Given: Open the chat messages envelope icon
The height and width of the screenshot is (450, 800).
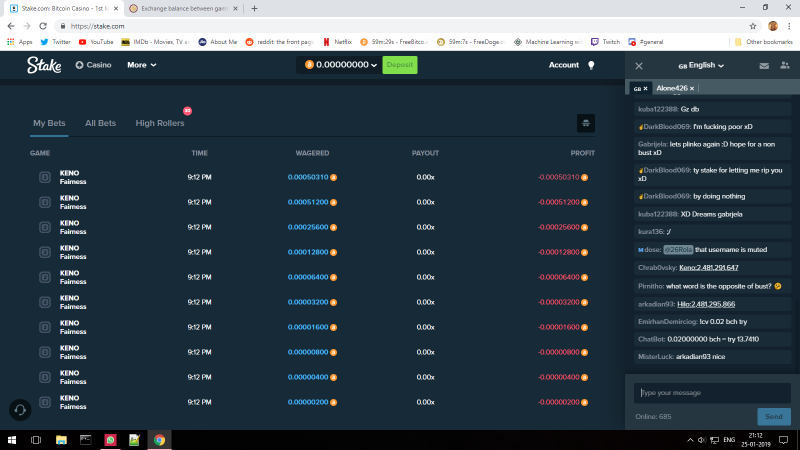Looking at the screenshot, I should [x=764, y=65].
